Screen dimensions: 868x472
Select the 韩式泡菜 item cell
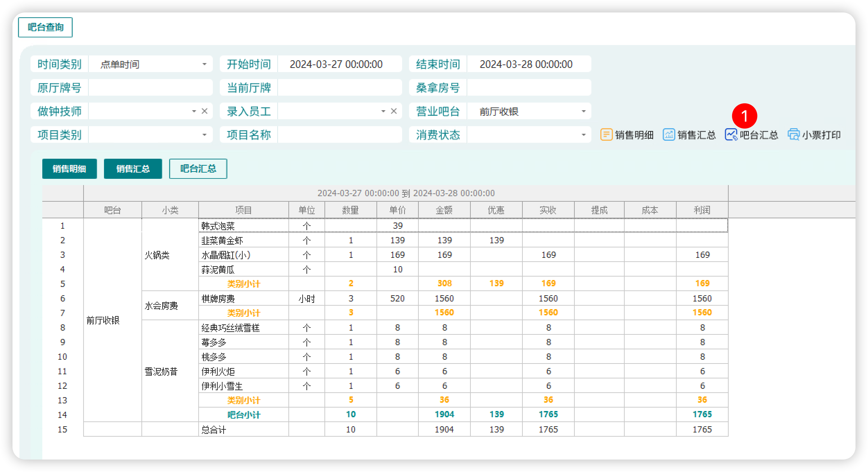[x=244, y=226]
